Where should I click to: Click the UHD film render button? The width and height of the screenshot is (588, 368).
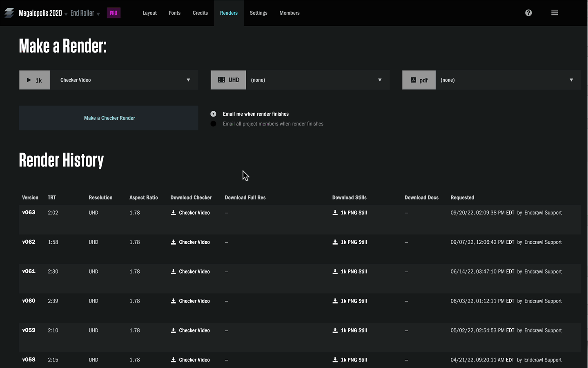[228, 80]
